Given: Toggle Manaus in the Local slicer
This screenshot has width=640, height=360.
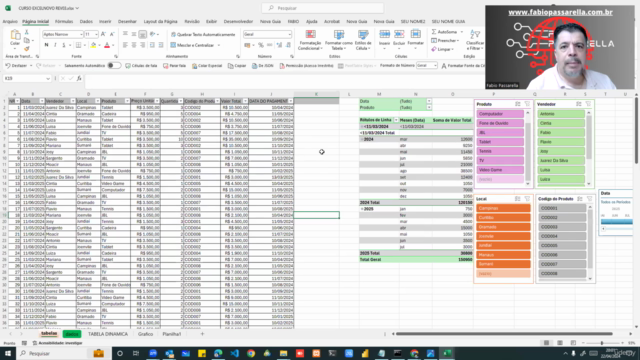Looking at the screenshot, I should (x=503, y=255).
